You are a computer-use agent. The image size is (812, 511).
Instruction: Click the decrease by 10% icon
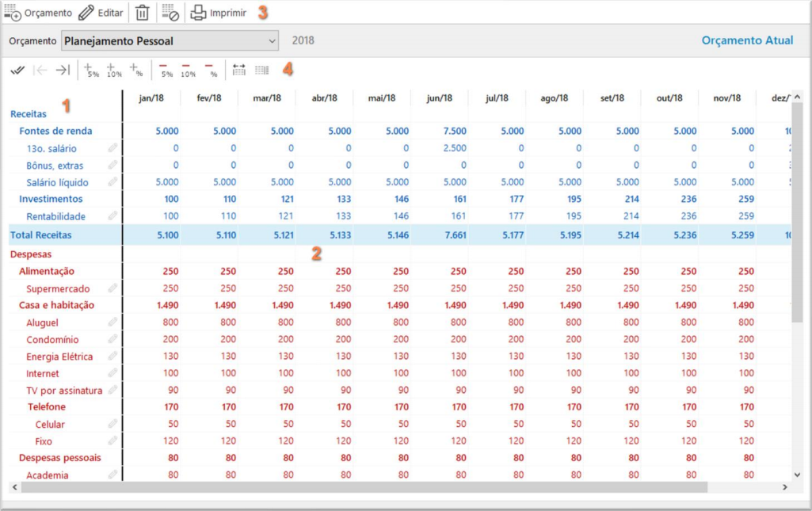click(x=188, y=71)
